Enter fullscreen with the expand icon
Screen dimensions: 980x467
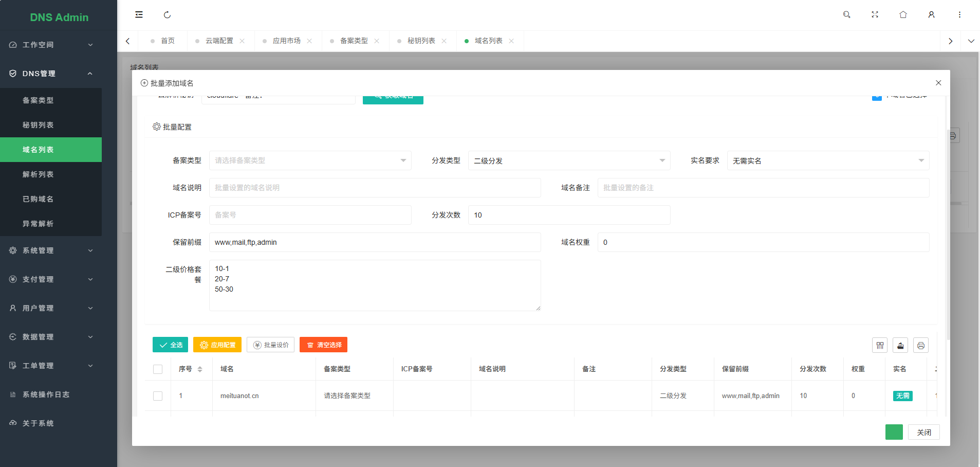tap(875, 15)
